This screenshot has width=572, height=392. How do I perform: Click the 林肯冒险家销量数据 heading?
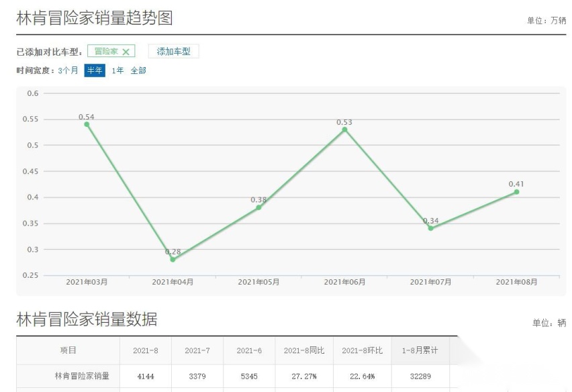[x=87, y=319]
